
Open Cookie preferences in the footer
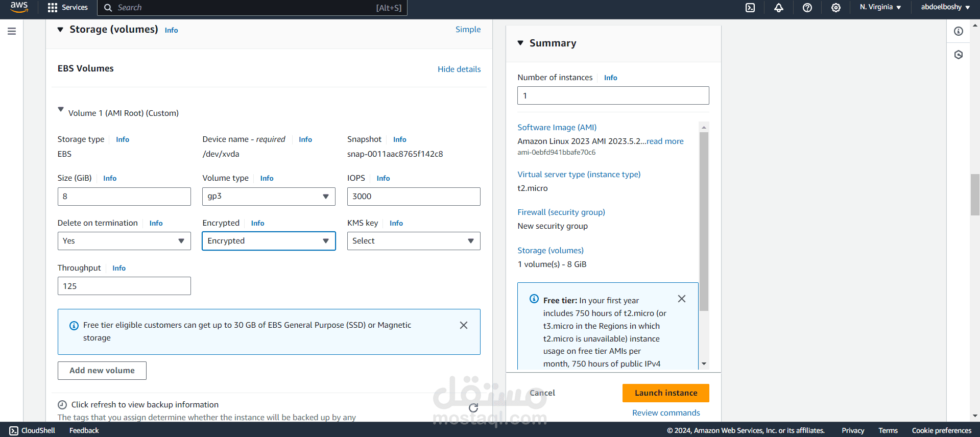click(x=942, y=430)
